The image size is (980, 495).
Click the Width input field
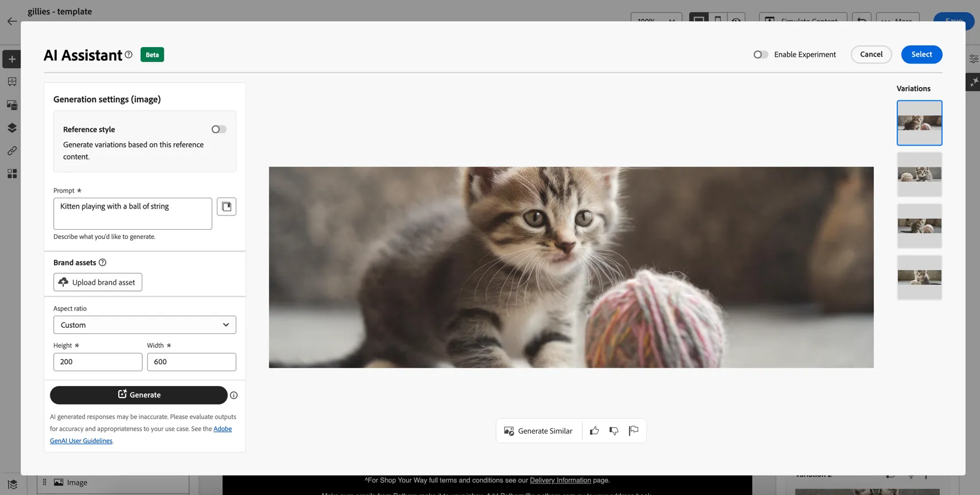(192, 362)
